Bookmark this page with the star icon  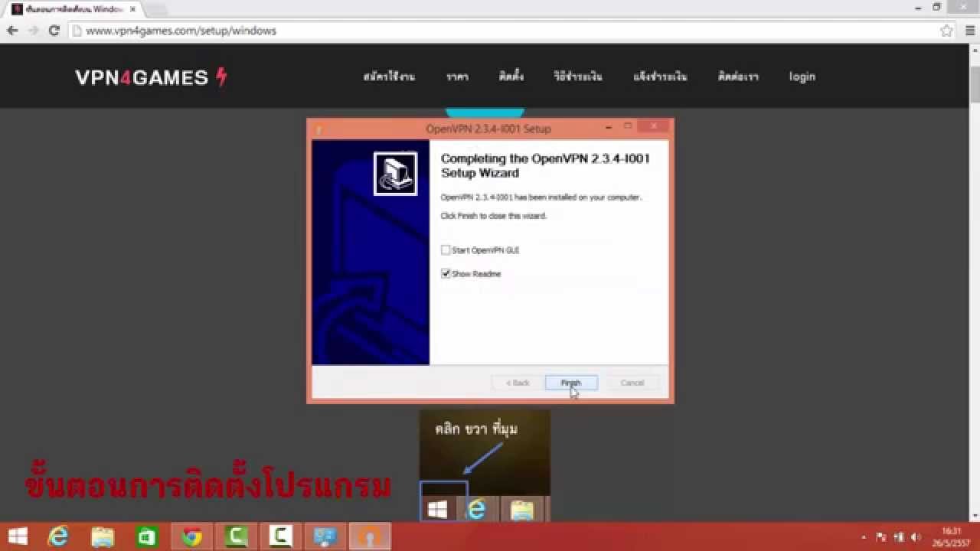[946, 31]
